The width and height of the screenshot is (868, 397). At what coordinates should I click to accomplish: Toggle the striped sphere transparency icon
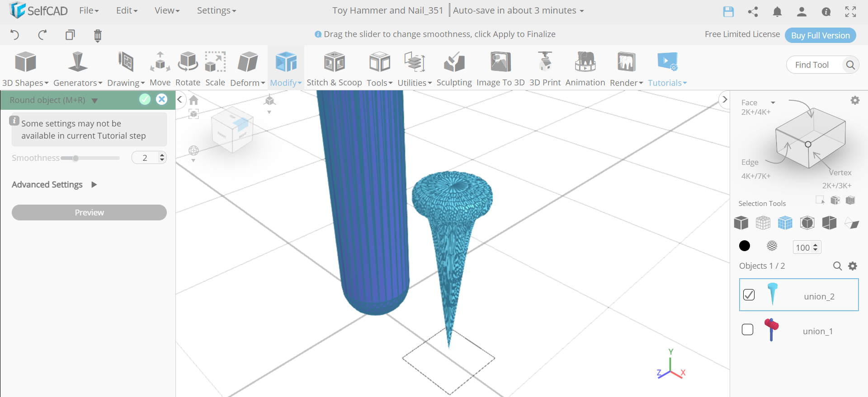(772, 246)
